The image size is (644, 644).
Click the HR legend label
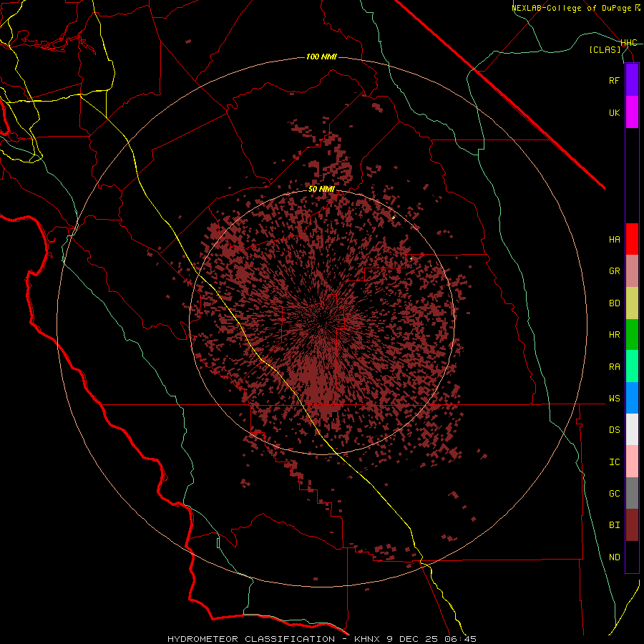point(614,335)
